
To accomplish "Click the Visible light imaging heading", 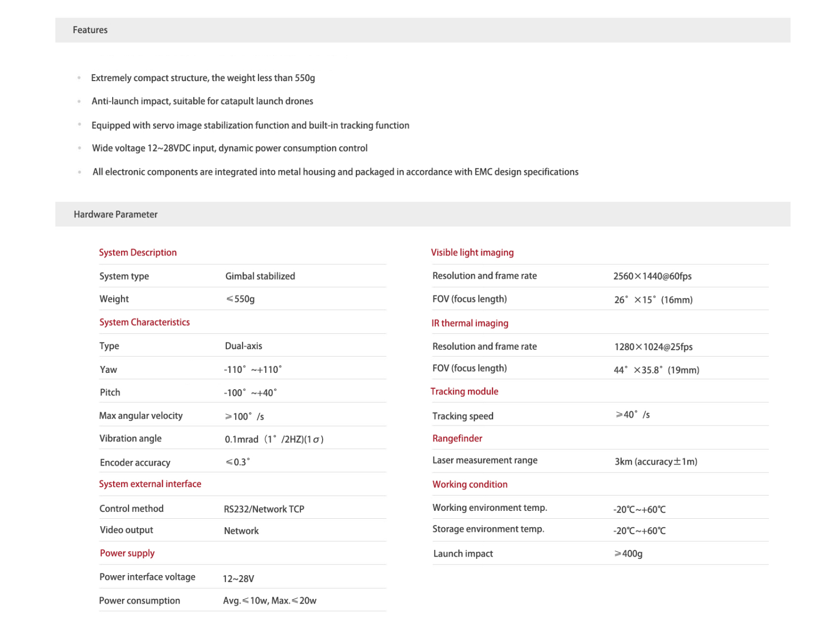I will point(472,252).
